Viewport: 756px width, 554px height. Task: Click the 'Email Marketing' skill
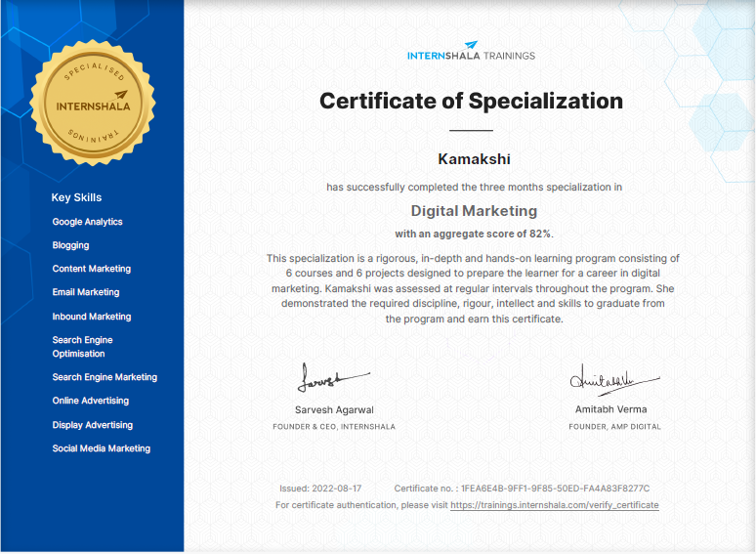click(x=86, y=292)
